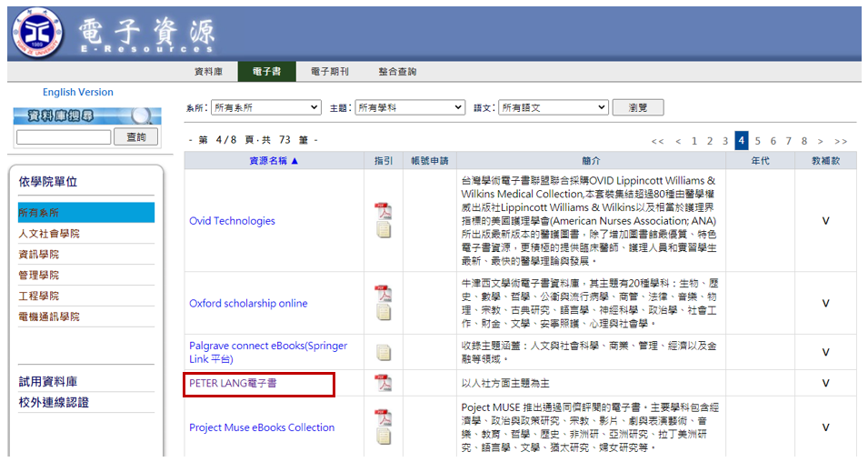This screenshot has height=462, width=868.
Task: Click the 查詢 search button
Action: tap(136, 136)
